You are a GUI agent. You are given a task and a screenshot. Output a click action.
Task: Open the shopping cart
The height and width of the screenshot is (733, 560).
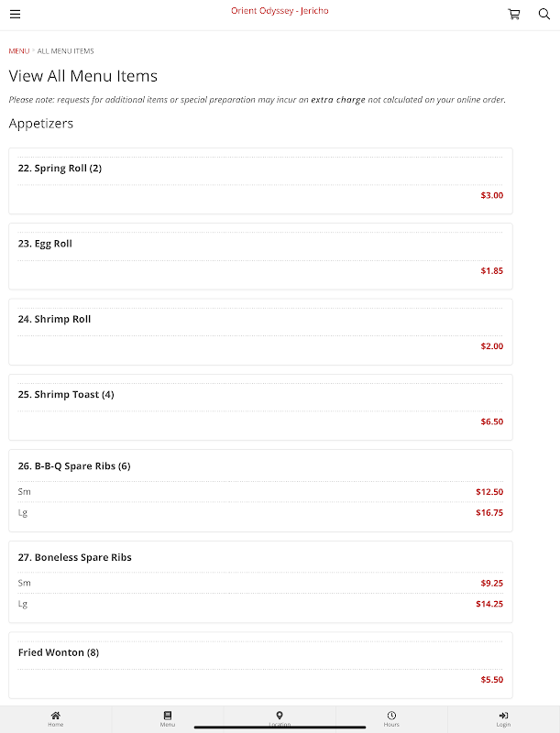pos(514,14)
